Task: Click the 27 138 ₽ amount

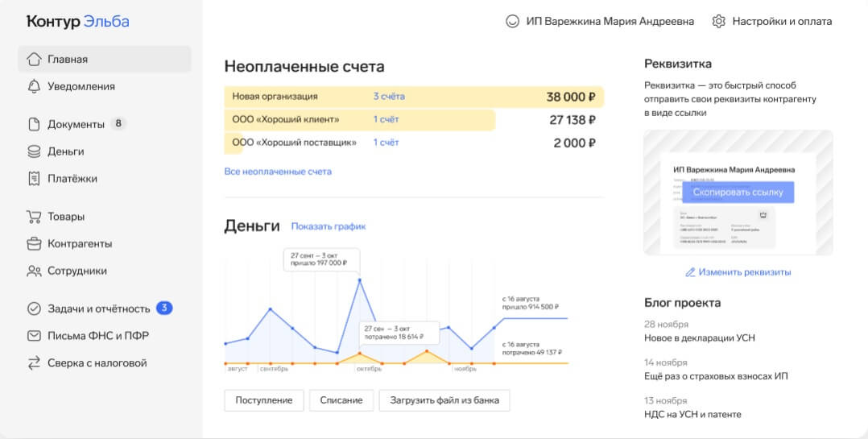Action: click(x=572, y=120)
